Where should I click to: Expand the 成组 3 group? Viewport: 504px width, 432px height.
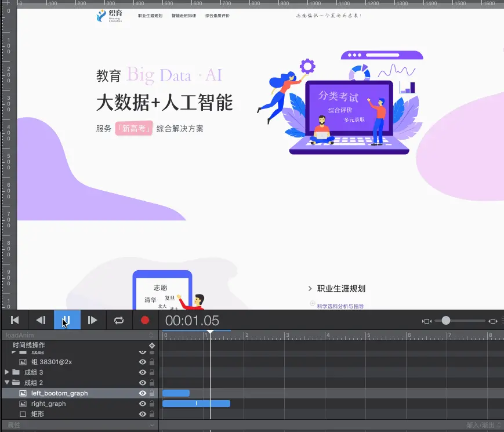[x=7, y=372]
